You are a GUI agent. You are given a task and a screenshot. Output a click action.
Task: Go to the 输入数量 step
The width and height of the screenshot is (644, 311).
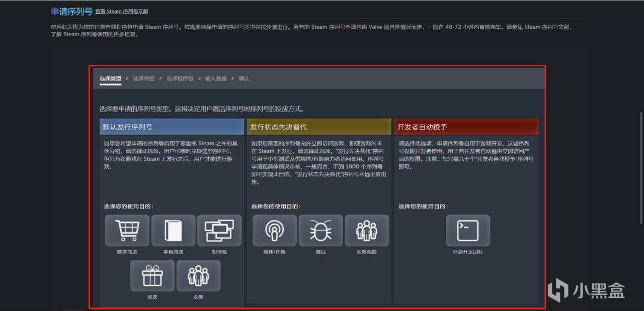click(x=216, y=78)
